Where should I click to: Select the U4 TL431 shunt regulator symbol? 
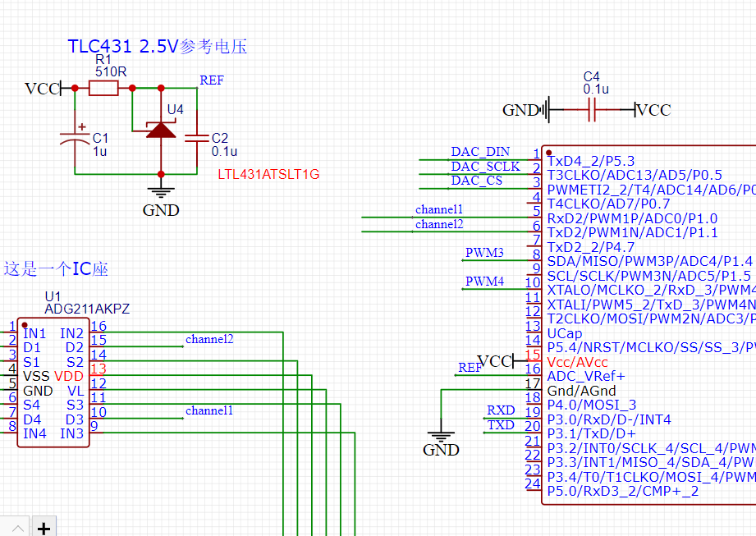[x=161, y=131]
